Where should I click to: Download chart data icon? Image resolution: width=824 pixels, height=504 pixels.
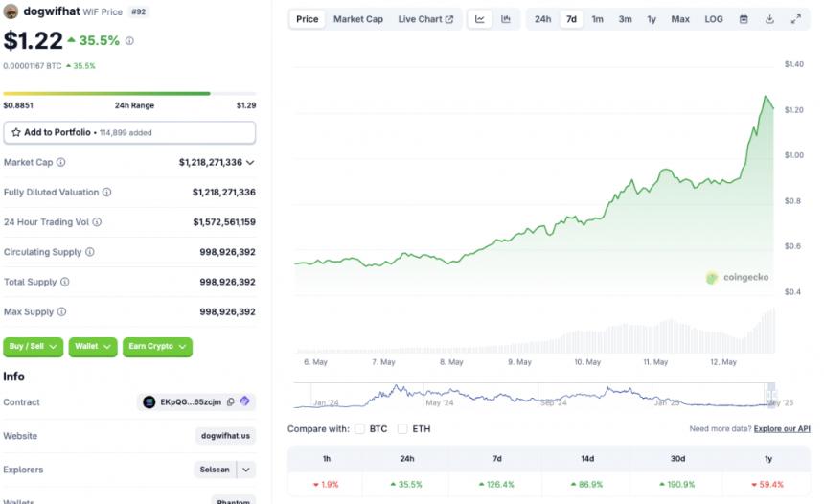coord(769,19)
